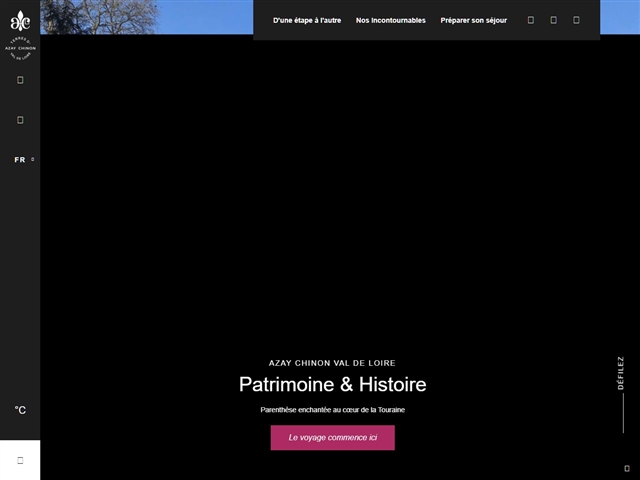The height and width of the screenshot is (480, 640).
Task: Click the vertical DÉFILEZ scroll prompt
Action: point(621,373)
